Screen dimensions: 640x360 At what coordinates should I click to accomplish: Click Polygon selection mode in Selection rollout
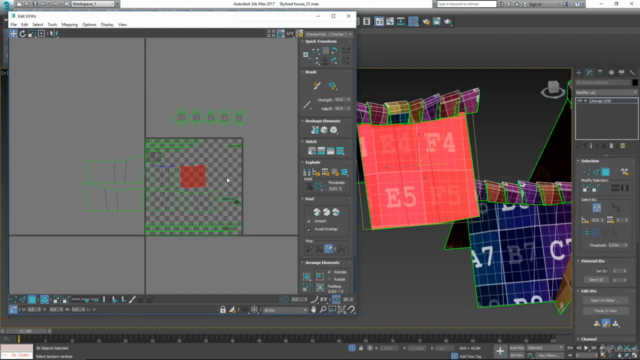tap(605, 172)
